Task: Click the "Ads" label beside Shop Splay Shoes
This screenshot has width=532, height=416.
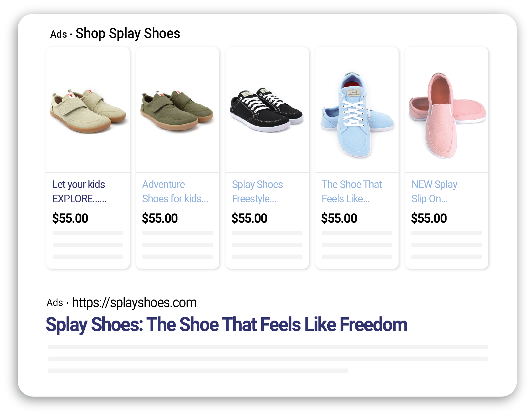Action: [x=58, y=34]
